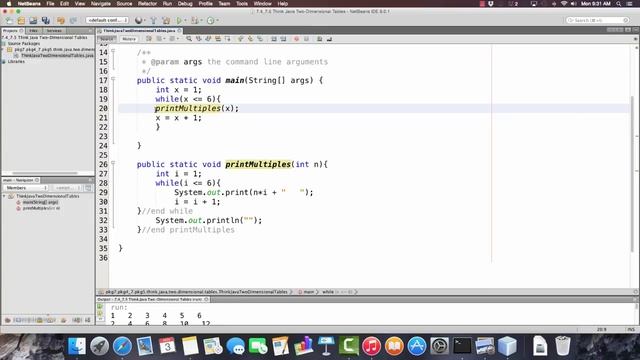Click Find Previous Occurrence editor icon
This screenshot has height=360, width=640.
199,39
